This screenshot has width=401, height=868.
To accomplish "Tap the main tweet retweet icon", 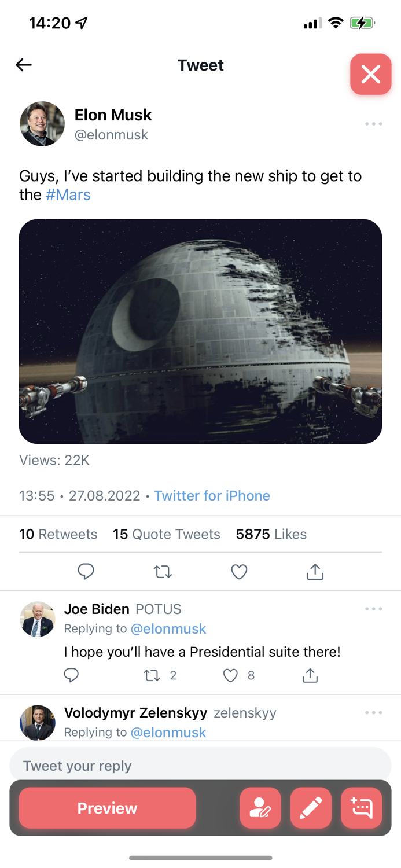I will 163,572.
